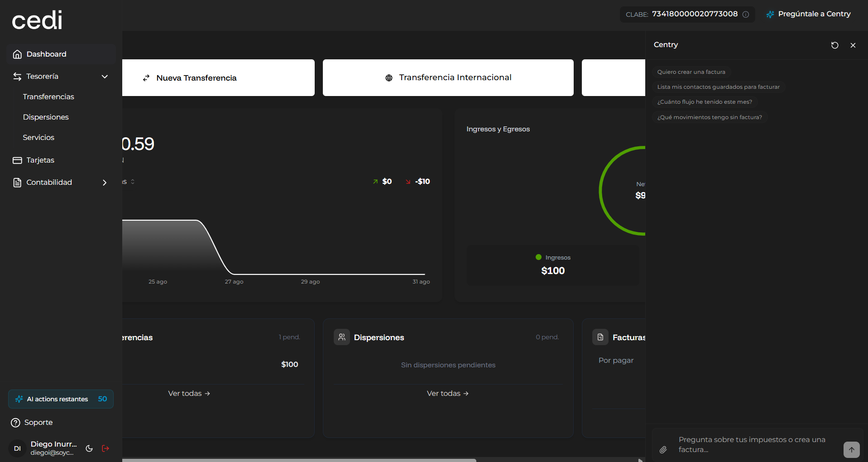Expand the Contabilidad section chevron
The width and height of the screenshot is (868, 462).
coord(105,183)
